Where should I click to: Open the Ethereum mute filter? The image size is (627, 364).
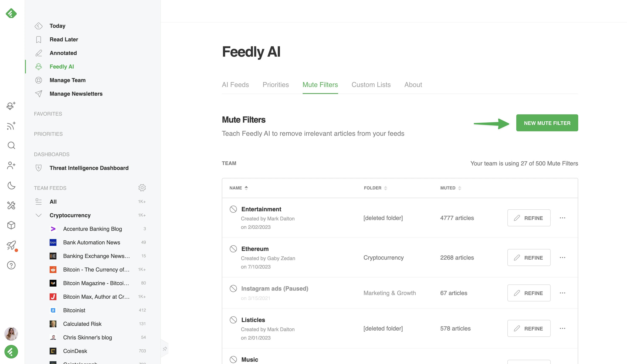pyautogui.click(x=255, y=249)
